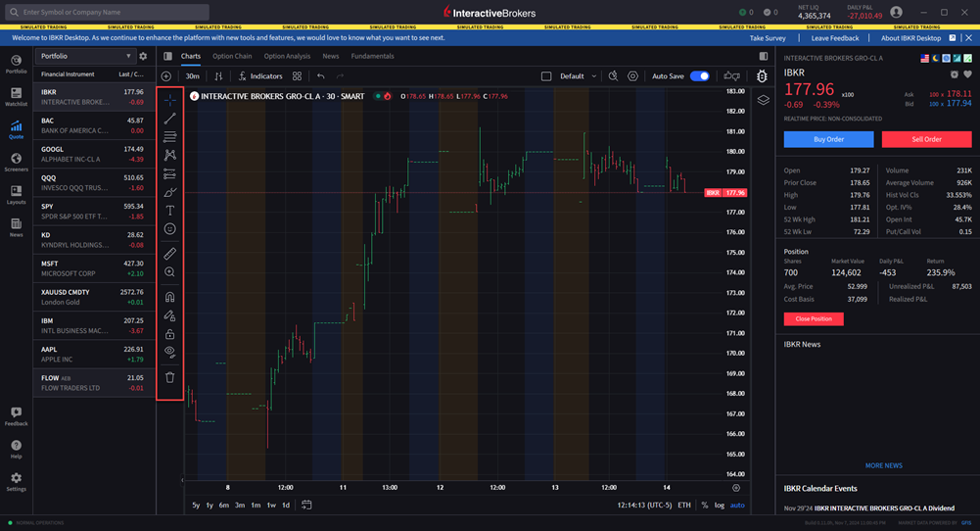The height and width of the screenshot is (531, 980).
Task: Click the Close Position button
Action: click(814, 319)
